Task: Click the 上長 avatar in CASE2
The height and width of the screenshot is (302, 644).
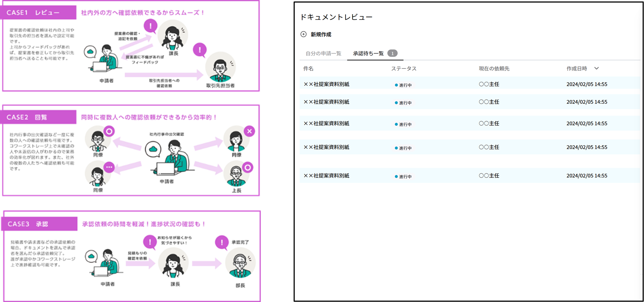Action: point(236,175)
